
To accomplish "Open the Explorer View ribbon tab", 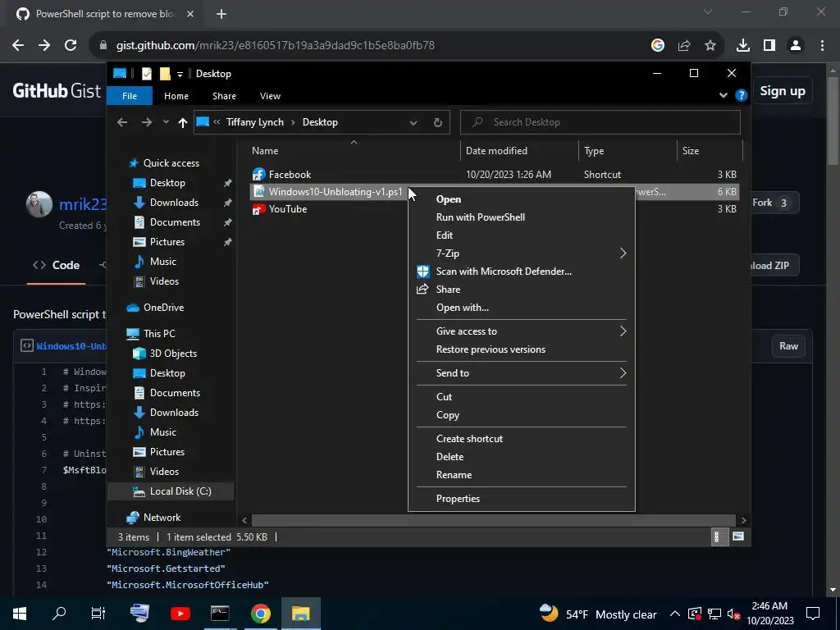I will click(270, 96).
